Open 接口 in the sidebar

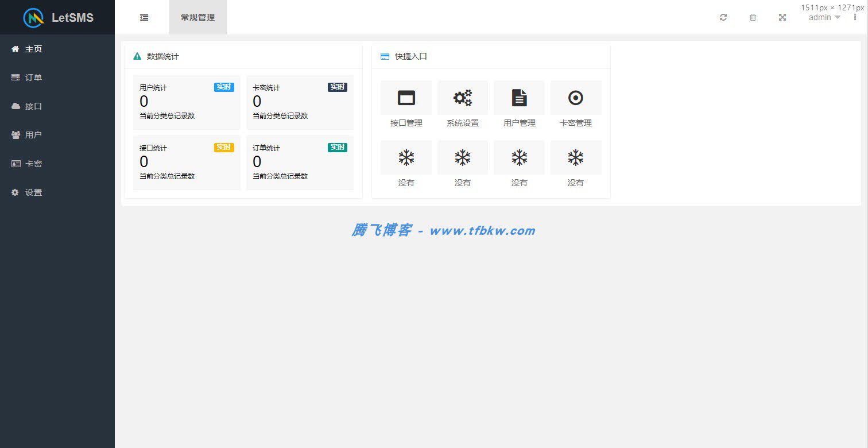click(x=57, y=106)
